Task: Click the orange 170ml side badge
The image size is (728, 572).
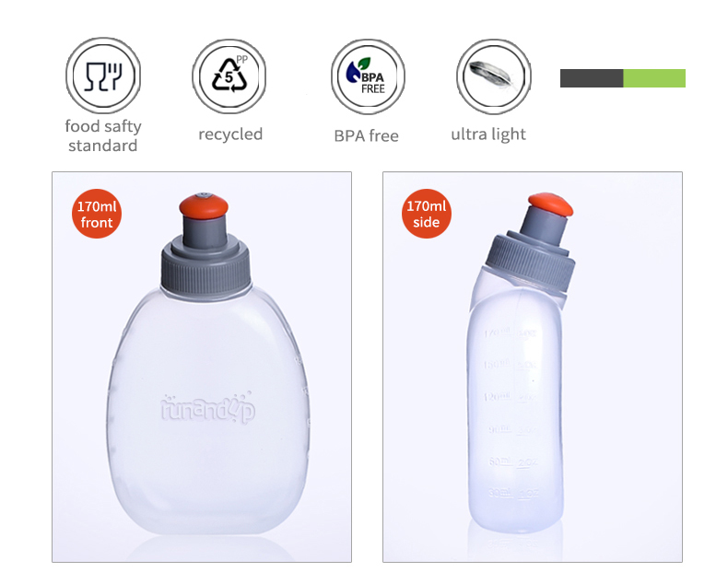Action: [427, 214]
